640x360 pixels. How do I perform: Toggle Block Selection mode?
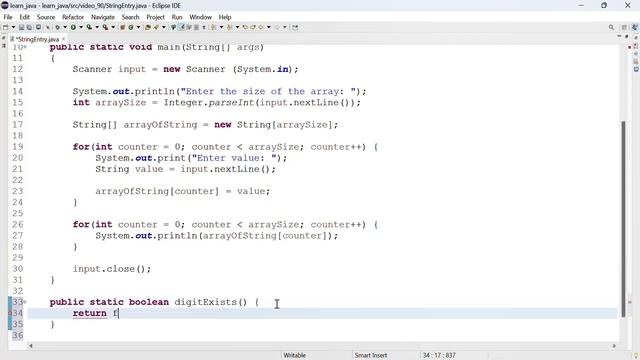tap(196, 27)
